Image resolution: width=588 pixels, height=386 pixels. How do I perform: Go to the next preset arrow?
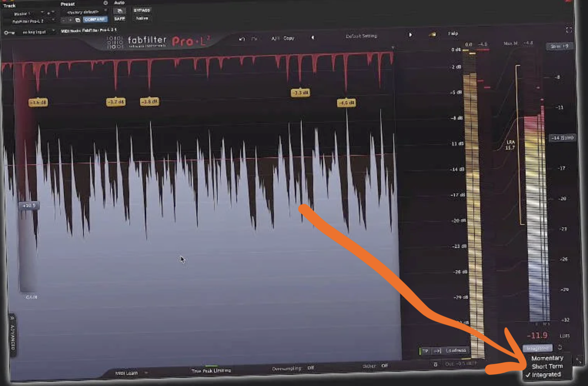411,35
